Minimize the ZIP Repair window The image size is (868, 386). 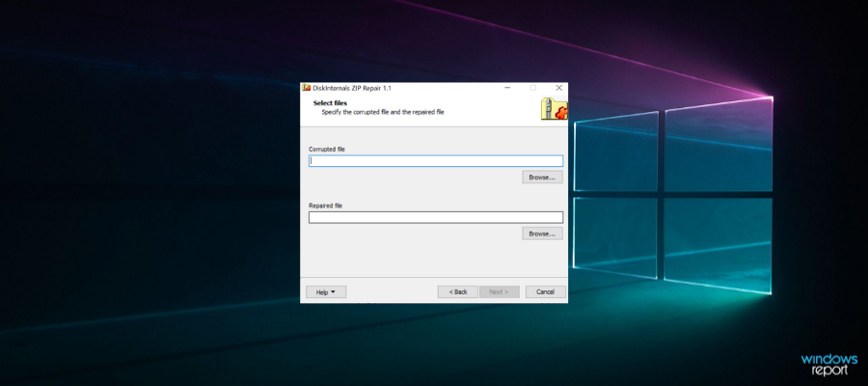pos(507,88)
